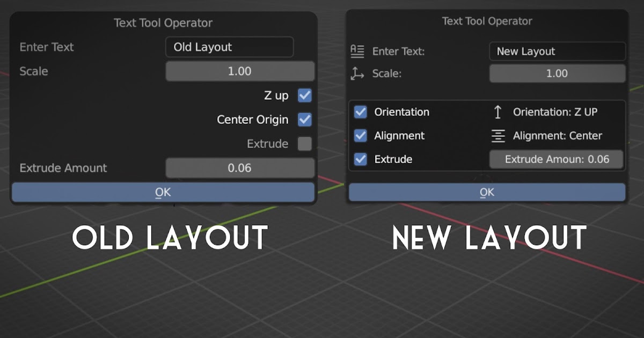Screen dimensions: 644x338
Task: Click the Alignment: Center setting
Action: pyautogui.click(x=558, y=136)
